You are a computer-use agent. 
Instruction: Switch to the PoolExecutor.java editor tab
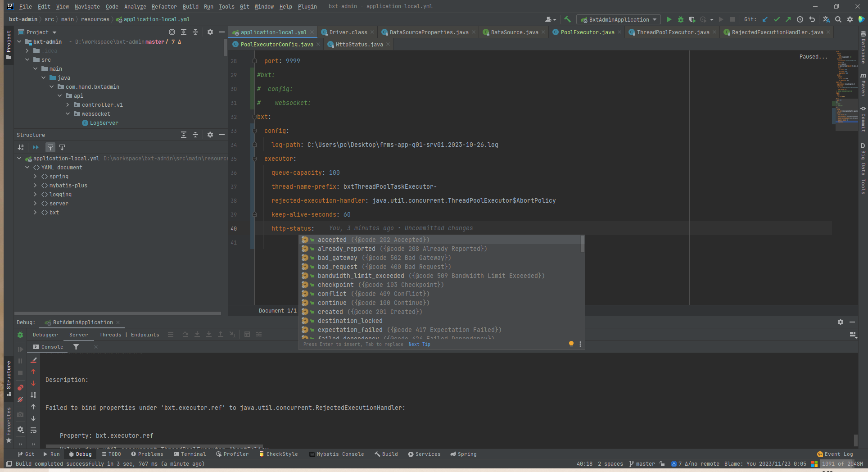tap(587, 32)
